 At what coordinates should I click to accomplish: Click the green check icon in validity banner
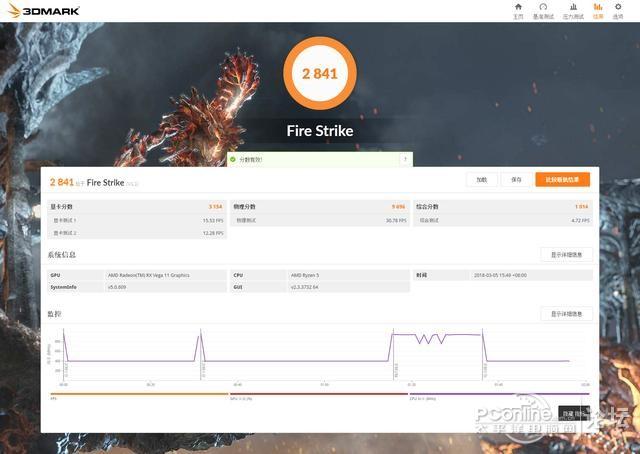(x=233, y=159)
